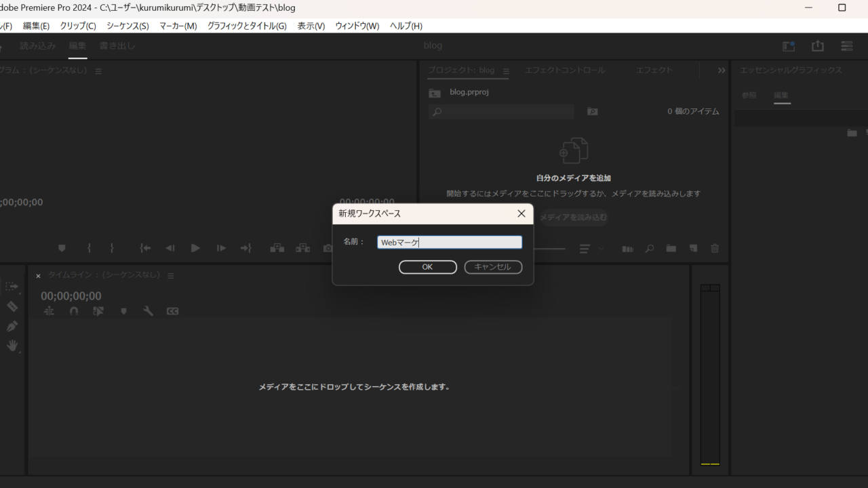
Task: Click the sort icons button in Project panel
Action: coord(585,249)
